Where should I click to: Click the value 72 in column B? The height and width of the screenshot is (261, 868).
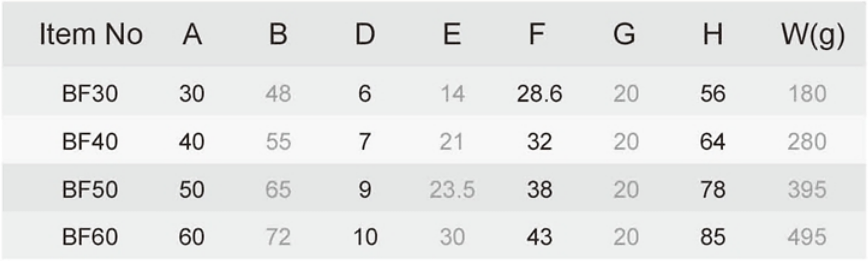278,237
